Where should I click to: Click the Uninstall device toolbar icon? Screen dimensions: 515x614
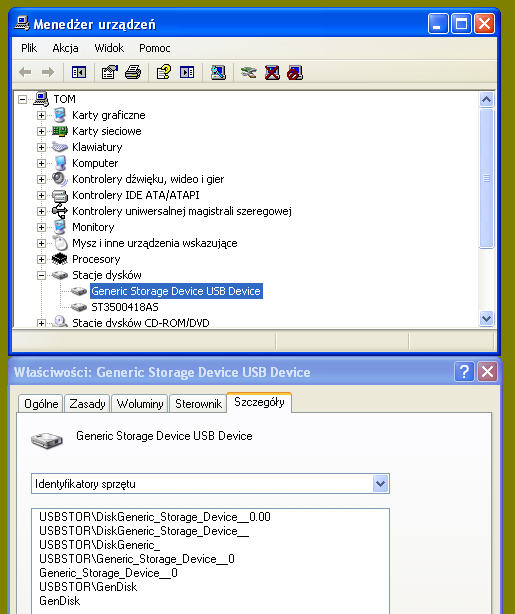[272, 72]
